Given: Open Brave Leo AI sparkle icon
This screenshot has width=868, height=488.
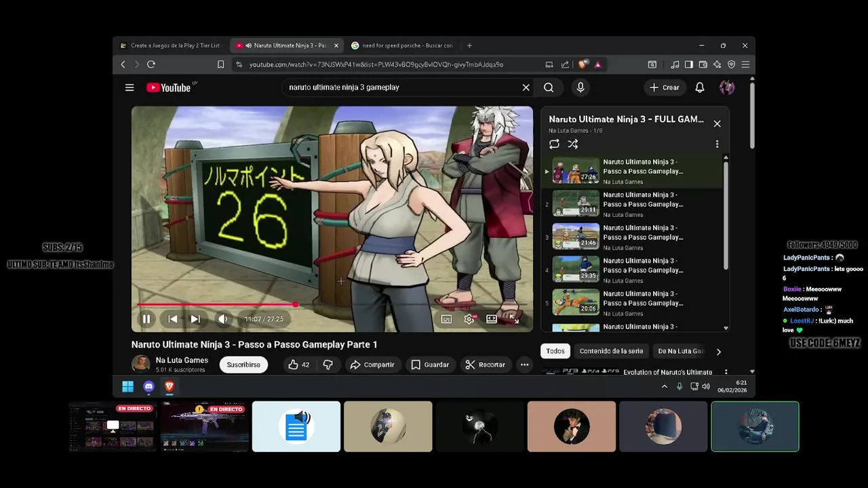Looking at the screenshot, I should coord(717,64).
